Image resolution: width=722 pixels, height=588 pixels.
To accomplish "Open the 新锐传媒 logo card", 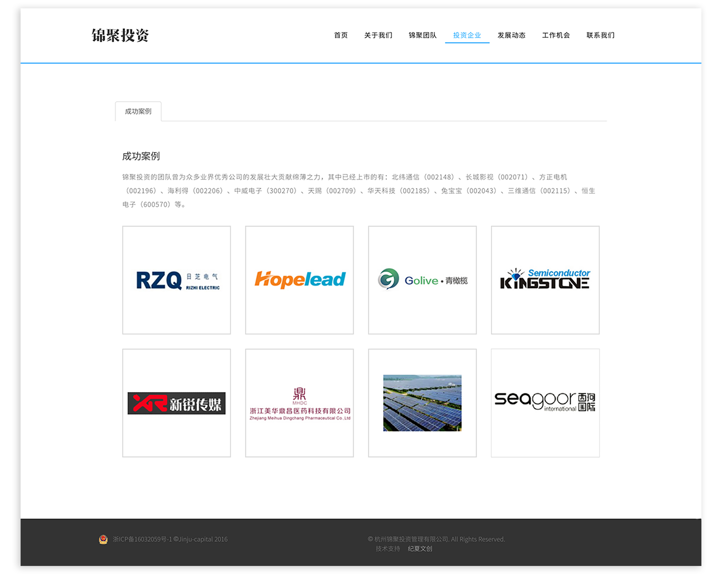I will coord(177,403).
